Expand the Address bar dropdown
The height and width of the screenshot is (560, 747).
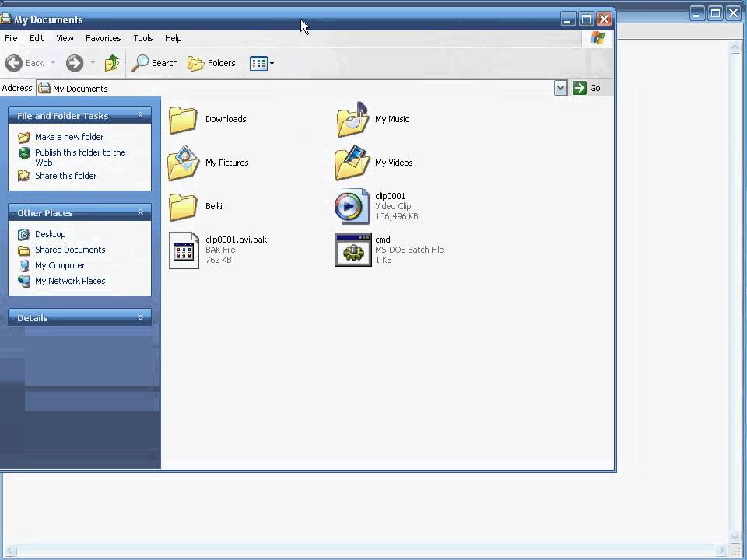point(561,88)
